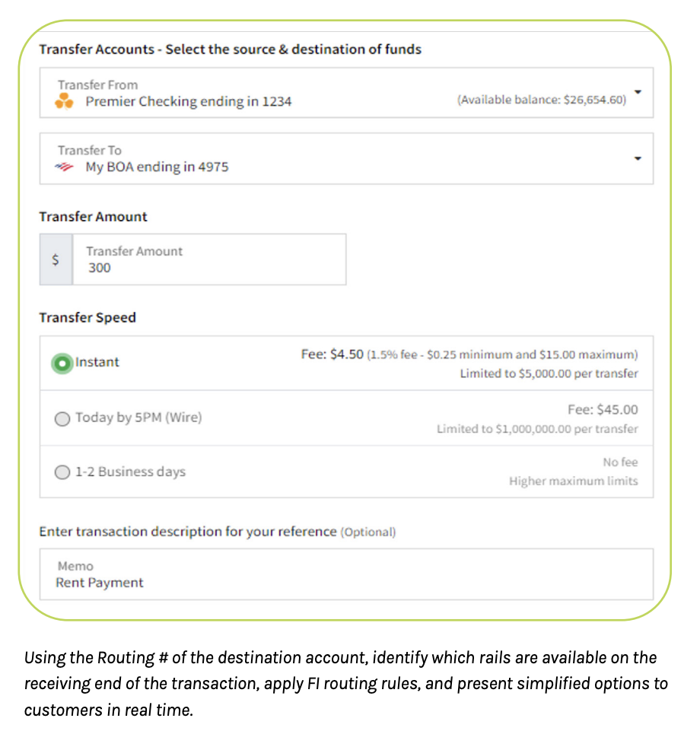
Task: Click the Instant fee $4.50 details
Action: pyautogui.click(x=469, y=354)
